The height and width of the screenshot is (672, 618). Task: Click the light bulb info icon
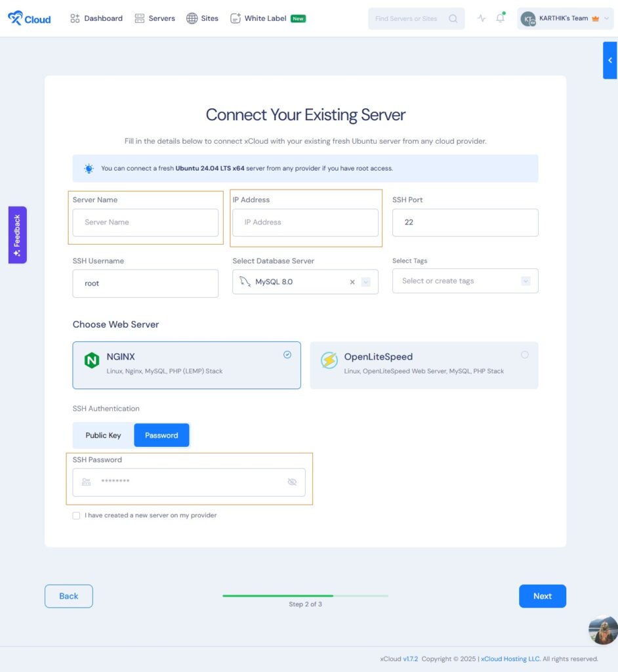pyautogui.click(x=89, y=169)
